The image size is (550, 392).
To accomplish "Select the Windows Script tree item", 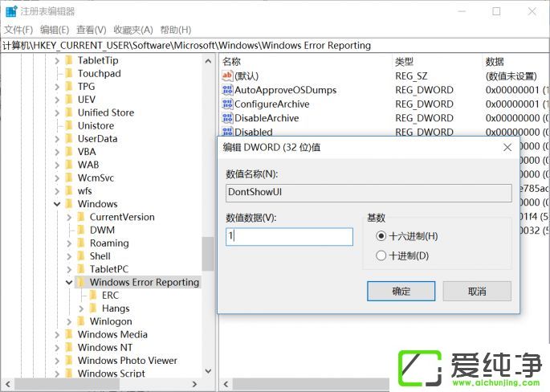I will click(111, 374).
